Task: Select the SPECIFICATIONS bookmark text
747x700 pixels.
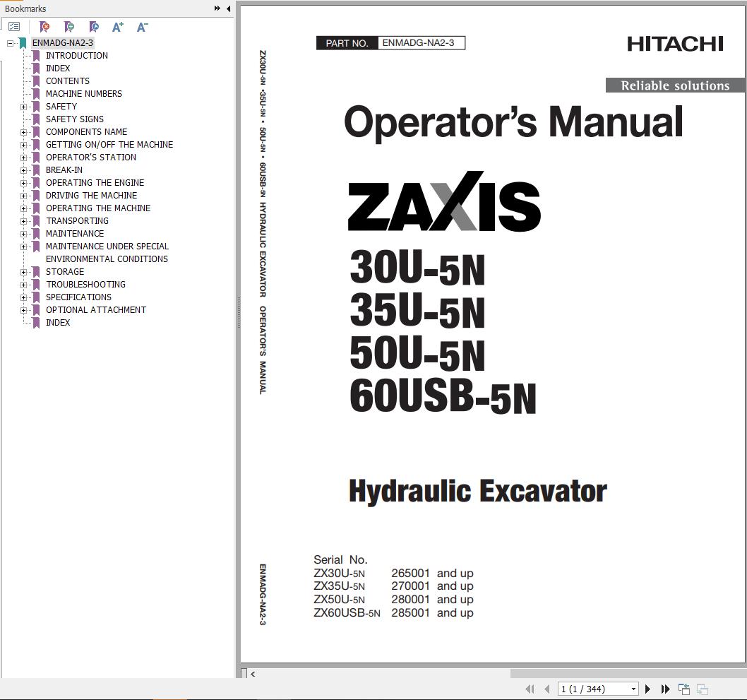Action: 78,297
